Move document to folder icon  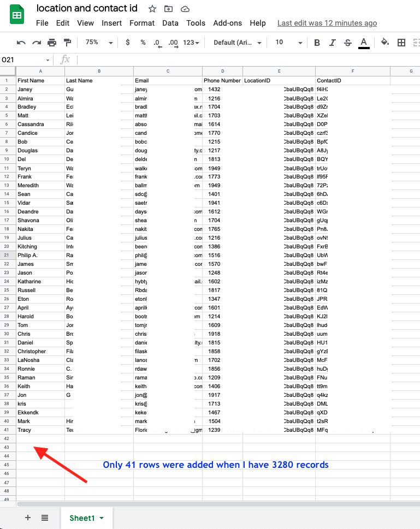[x=168, y=9]
